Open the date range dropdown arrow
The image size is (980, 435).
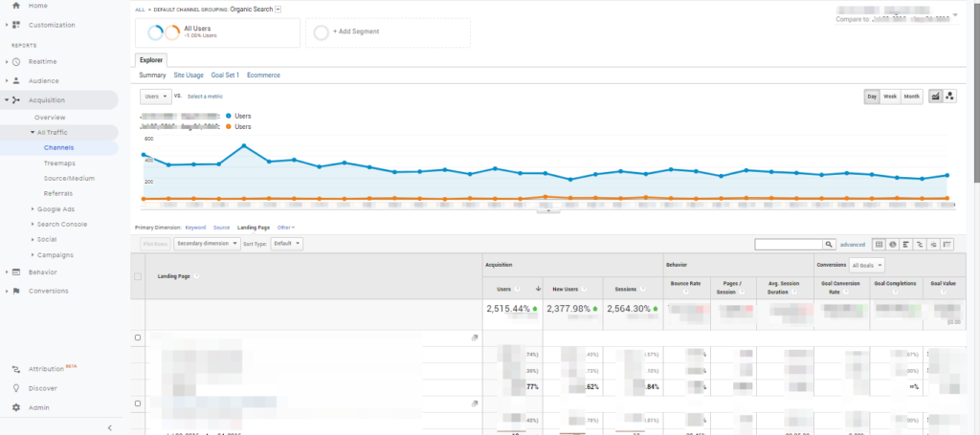(955, 14)
